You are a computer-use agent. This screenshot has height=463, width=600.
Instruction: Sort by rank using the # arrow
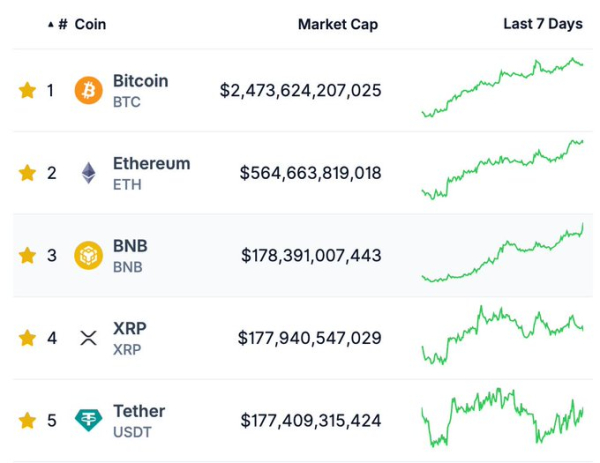pos(57,24)
